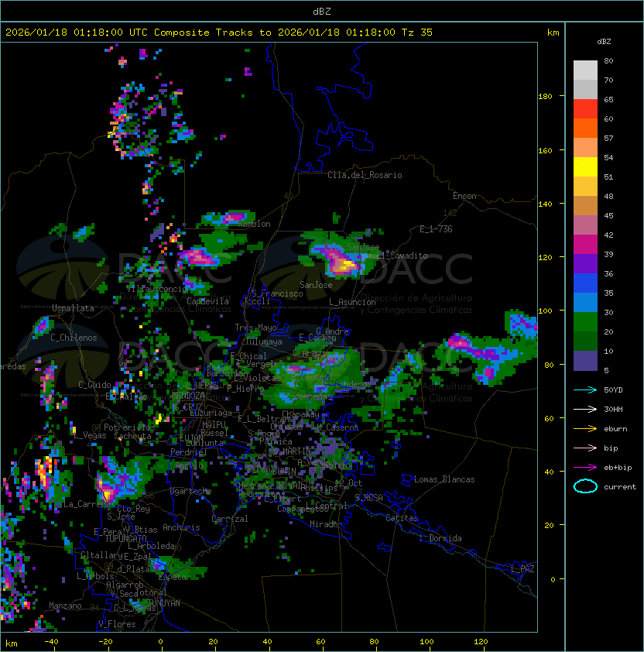Image resolution: width=644 pixels, height=652 pixels.
Task: Click the pink bip arrow legend icon
Action: pyautogui.click(x=585, y=448)
